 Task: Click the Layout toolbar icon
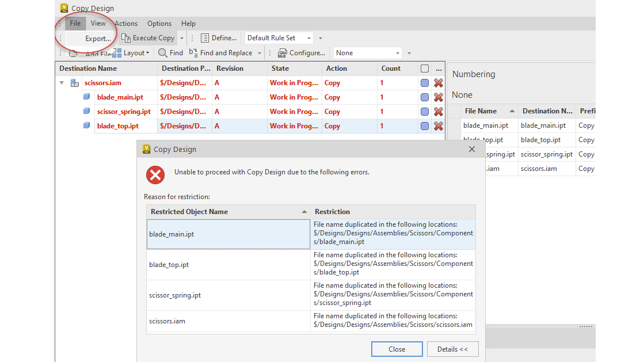click(x=117, y=53)
